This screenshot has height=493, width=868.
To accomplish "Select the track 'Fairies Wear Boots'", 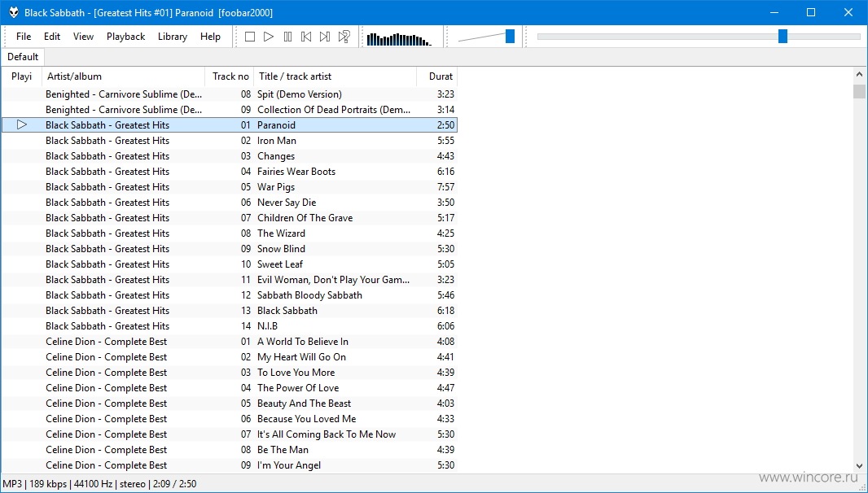I will [x=229, y=172].
